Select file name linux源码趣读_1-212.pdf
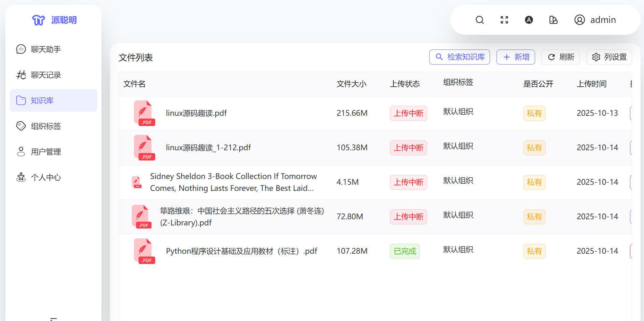This screenshot has width=644, height=321. (208, 148)
